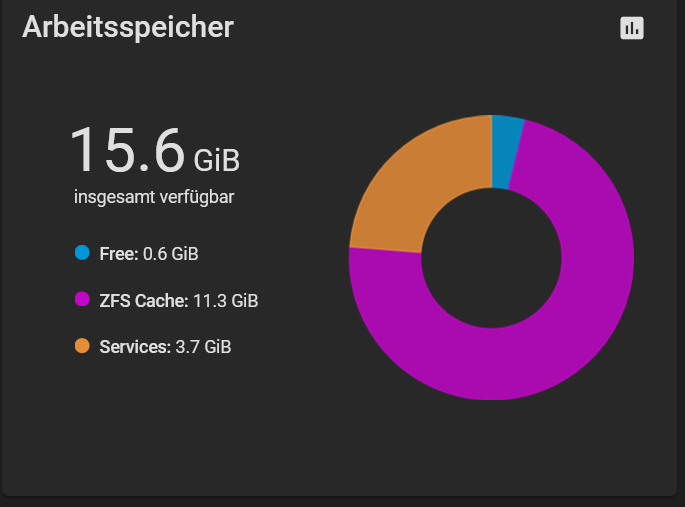Viewport: 685px width, 507px height.
Task: Click the 11.3 GiB ZFS Cache value
Action: pyautogui.click(x=225, y=301)
